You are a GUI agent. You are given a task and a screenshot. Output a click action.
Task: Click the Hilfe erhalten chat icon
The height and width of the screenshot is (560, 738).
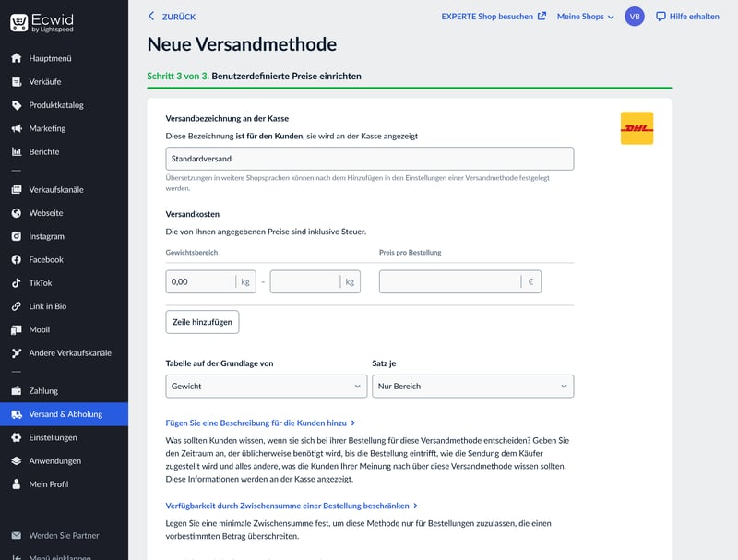pos(661,17)
